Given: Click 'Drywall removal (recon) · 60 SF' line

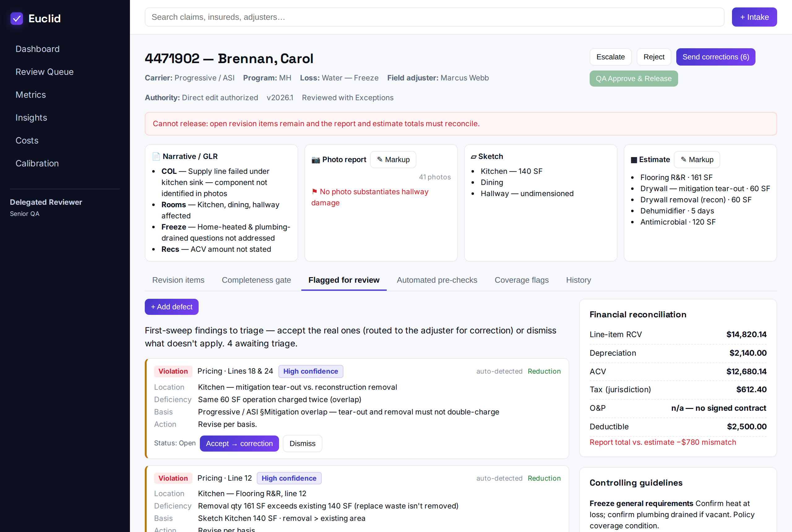Looking at the screenshot, I should tap(696, 199).
